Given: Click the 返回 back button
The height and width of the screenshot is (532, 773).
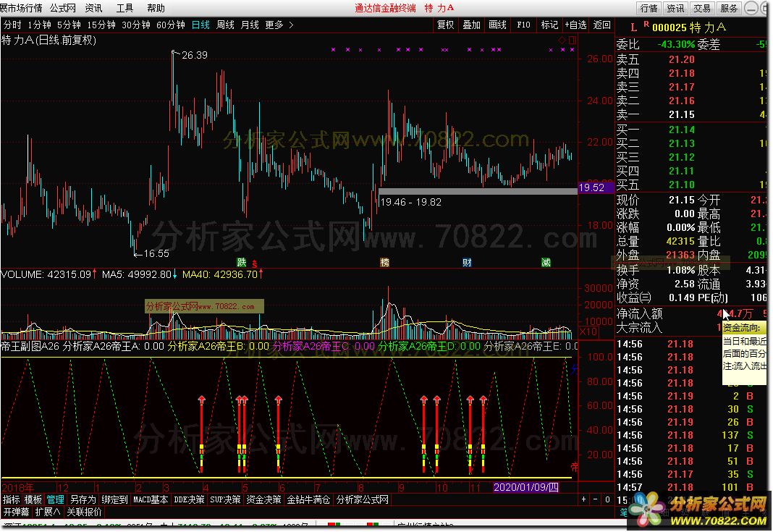Looking at the screenshot, I should 602,25.
